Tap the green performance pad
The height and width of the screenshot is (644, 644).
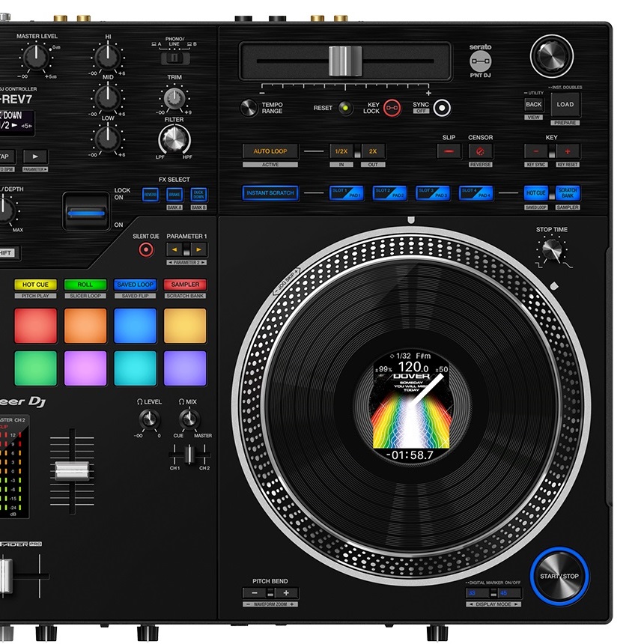point(36,368)
